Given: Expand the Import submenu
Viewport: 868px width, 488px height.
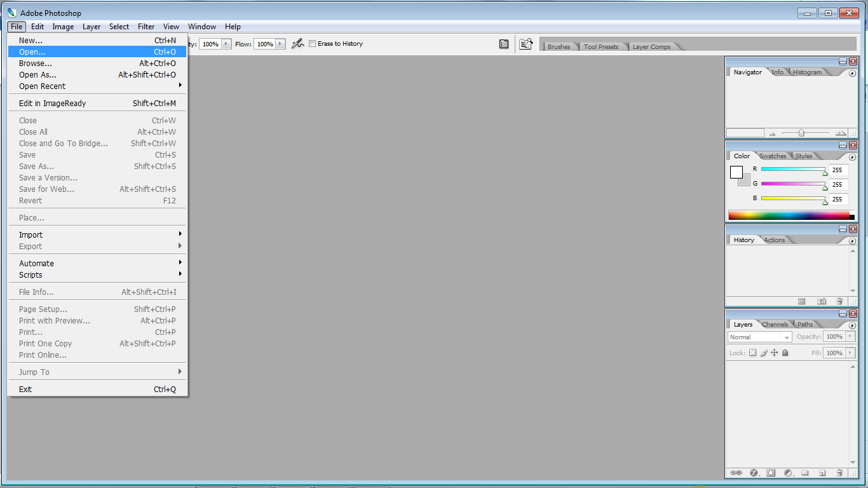Looking at the screenshot, I should coord(97,235).
